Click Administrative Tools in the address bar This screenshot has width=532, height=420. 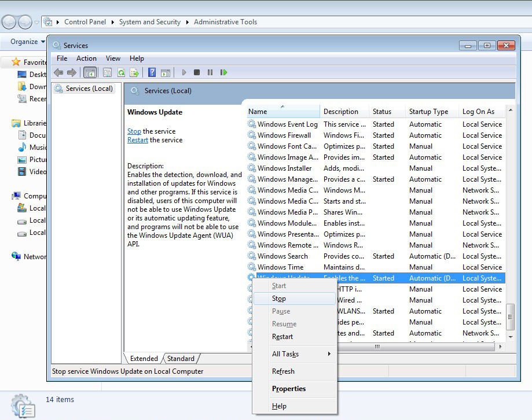(x=225, y=22)
